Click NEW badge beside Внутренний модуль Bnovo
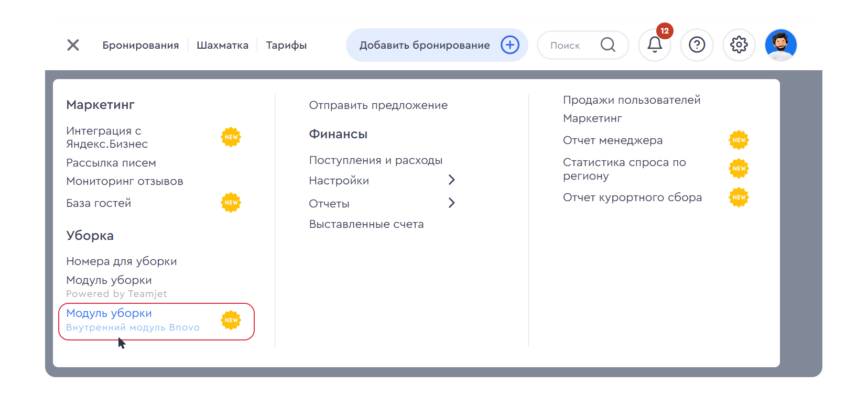The height and width of the screenshot is (396, 868). (x=231, y=320)
